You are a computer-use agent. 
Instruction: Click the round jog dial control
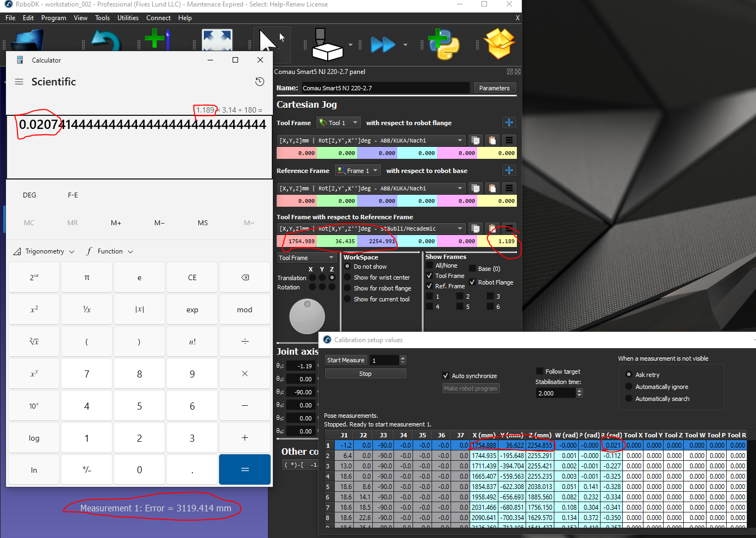pos(307,316)
